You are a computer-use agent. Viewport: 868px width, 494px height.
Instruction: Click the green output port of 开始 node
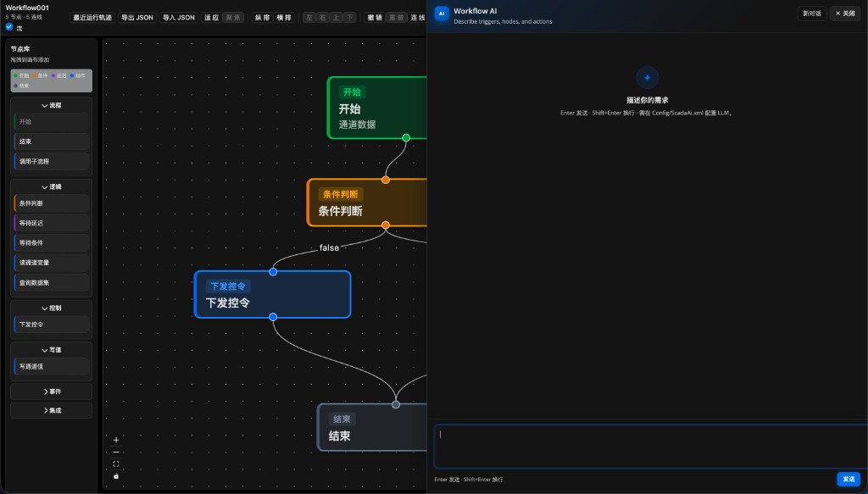point(406,138)
